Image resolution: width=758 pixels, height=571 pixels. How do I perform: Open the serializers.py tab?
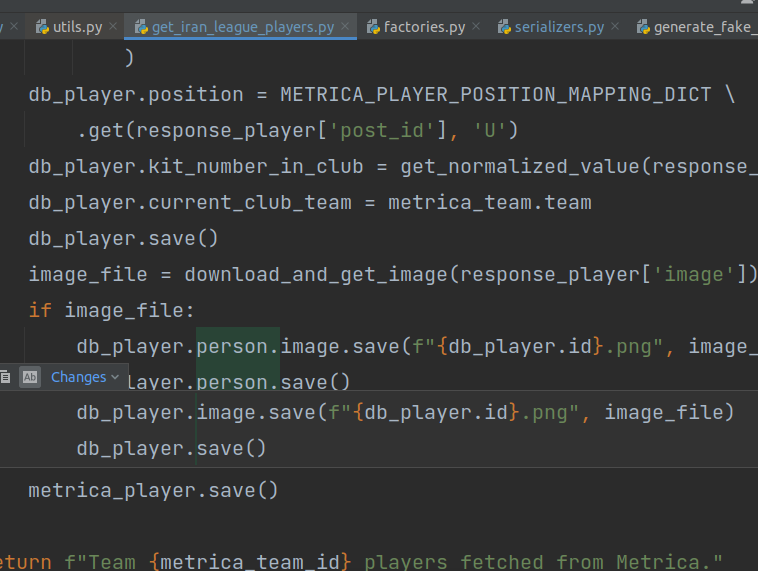(x=559, y=27)
